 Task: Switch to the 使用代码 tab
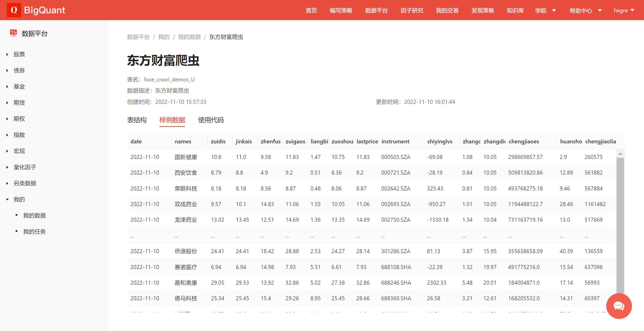[x=211, y=120]
